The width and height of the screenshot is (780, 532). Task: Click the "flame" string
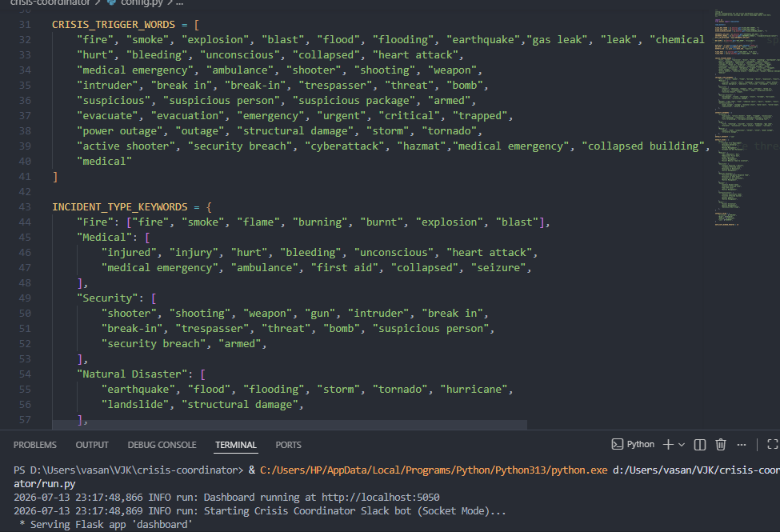pyautogui.click(x=258, y=222)
